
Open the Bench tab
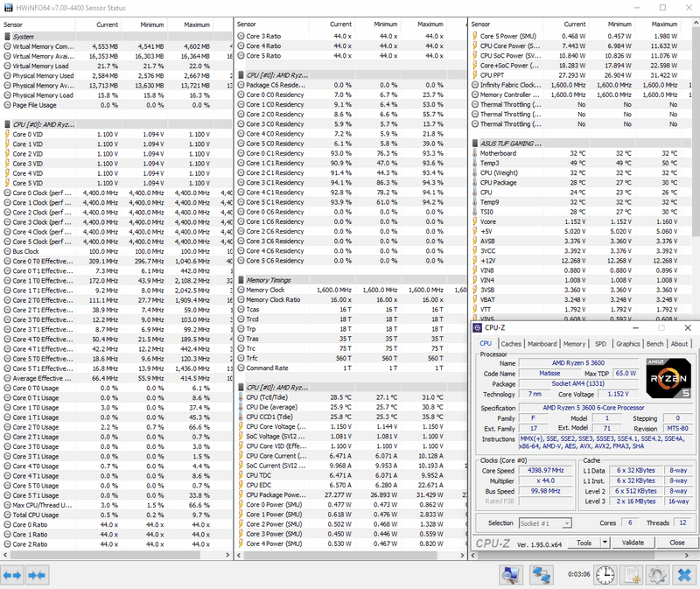[x=654, y=344]
